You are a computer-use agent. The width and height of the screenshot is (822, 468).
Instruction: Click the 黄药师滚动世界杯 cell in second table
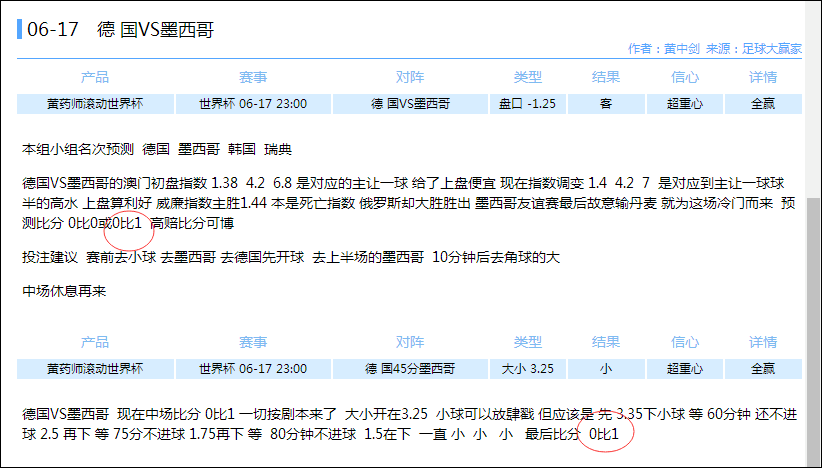point(95,369)
